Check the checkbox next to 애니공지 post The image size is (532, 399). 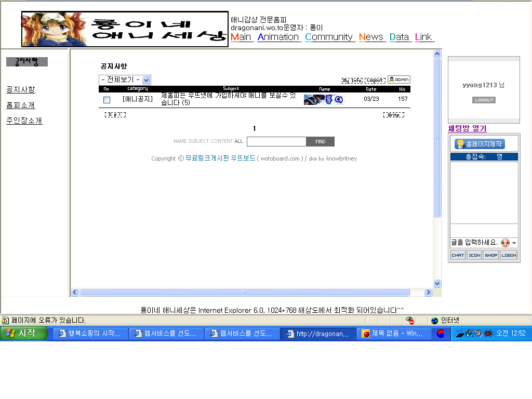point(107,100)
